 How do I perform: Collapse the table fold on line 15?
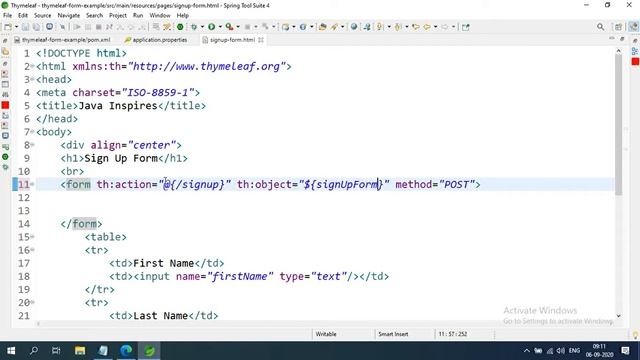pyautogui.click(x=32, y=236)
